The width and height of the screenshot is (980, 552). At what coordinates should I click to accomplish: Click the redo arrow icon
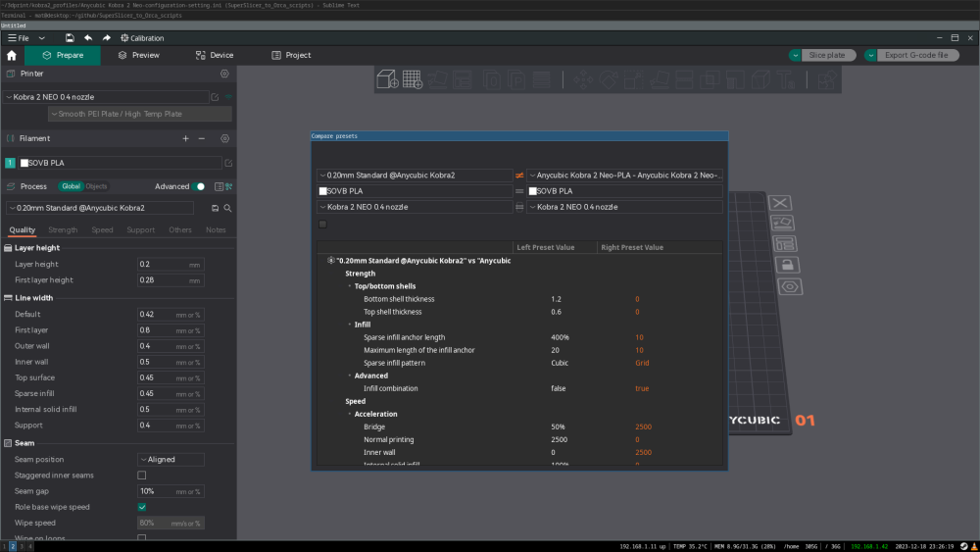106,38
